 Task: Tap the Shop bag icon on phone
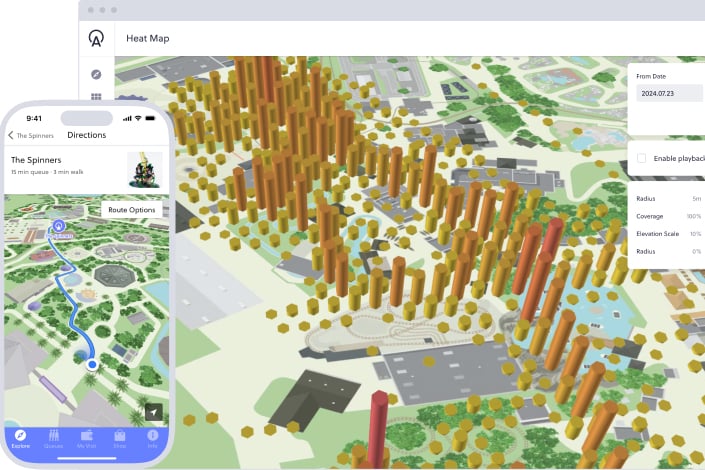pyautogui.click(x=120, y=438)
